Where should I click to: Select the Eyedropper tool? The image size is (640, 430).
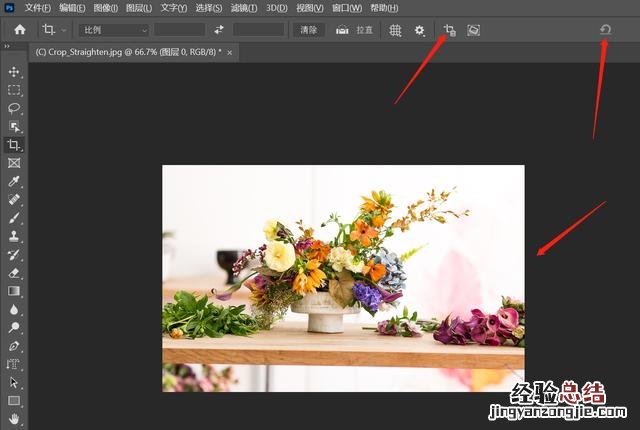[14, 181]
